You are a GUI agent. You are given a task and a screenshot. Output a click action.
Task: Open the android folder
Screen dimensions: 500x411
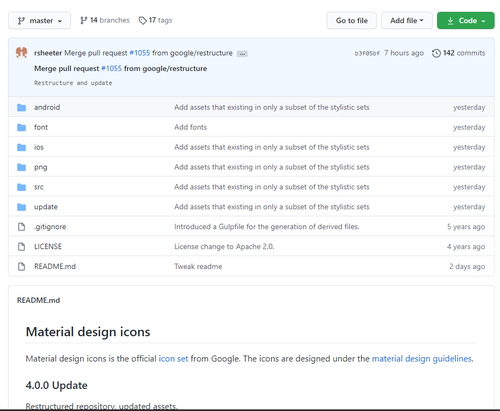tap(47, 107)
